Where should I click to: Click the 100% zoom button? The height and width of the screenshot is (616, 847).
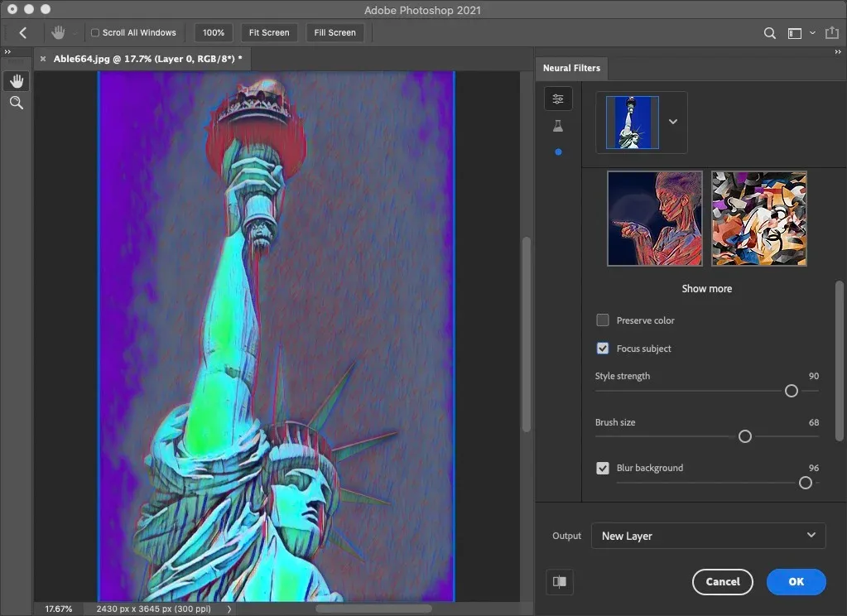pos(214,32)
